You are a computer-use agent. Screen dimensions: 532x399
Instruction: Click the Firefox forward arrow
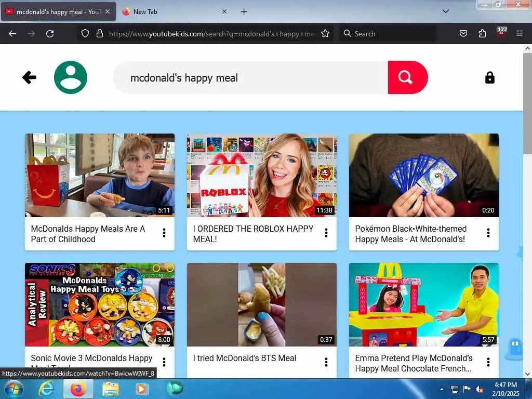(31, 34)
